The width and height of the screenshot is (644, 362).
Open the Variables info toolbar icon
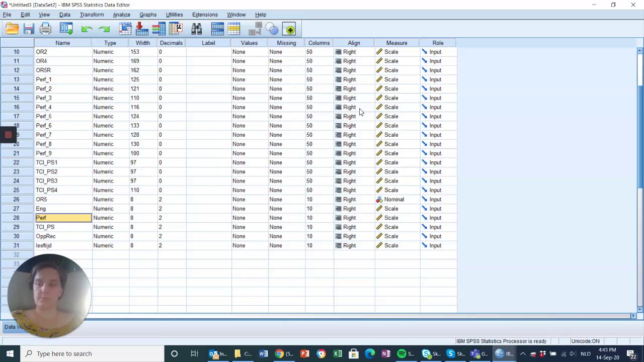[x=158, y=29]
